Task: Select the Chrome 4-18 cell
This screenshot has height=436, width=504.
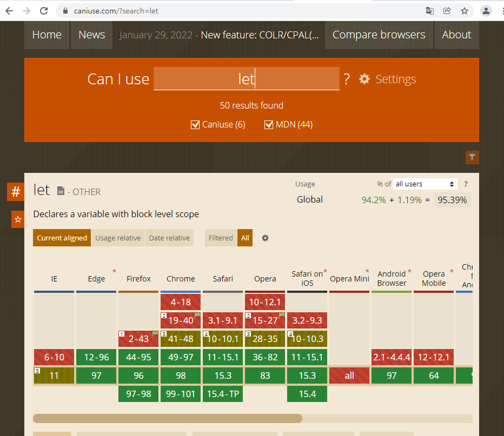Action: (181, 302)
